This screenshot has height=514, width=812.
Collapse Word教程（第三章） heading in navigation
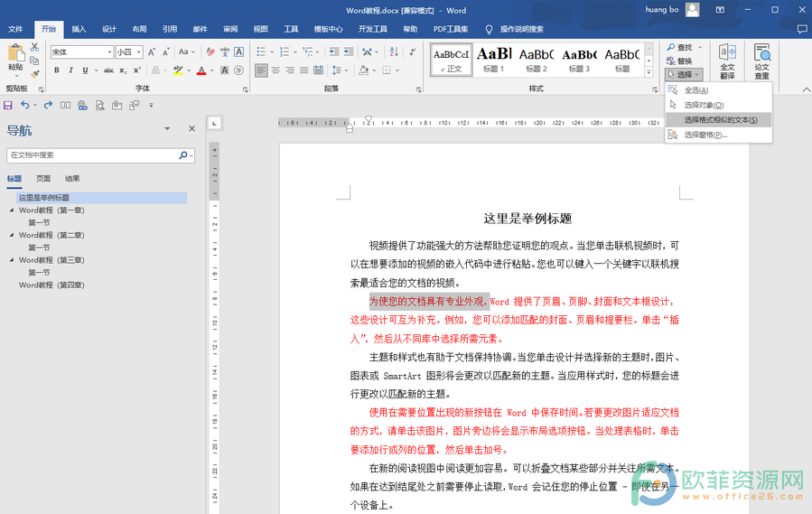[12, 260]
